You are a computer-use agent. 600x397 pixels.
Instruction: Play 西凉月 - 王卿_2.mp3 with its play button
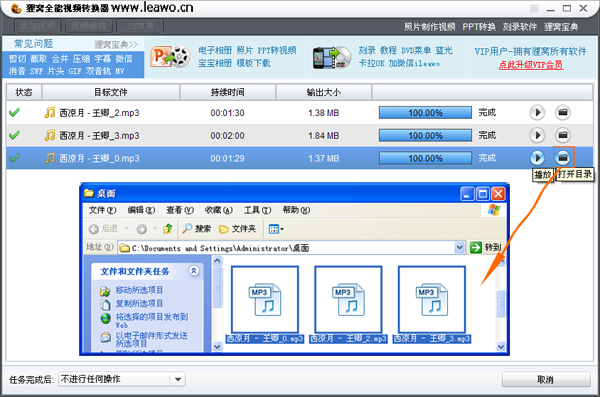pyautogui.click(x=537, y=113)
